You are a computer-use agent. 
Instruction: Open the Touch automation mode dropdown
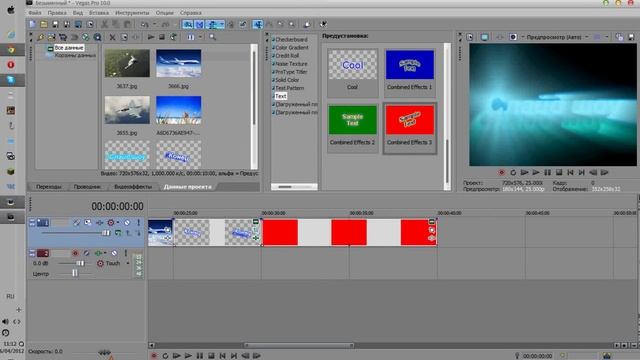pos(128,264)
